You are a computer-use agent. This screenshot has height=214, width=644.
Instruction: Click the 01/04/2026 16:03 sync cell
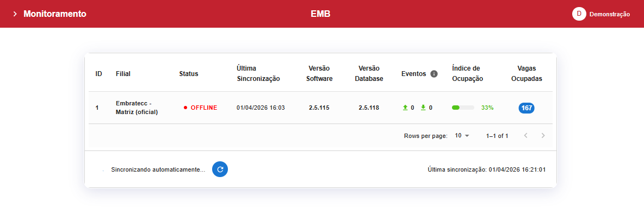tap(261, 108)
